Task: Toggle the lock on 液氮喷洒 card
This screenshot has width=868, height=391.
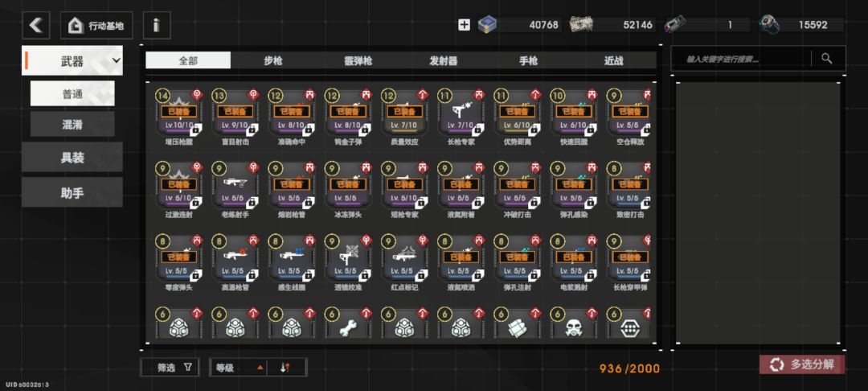Action: click(x=477, y=275)
